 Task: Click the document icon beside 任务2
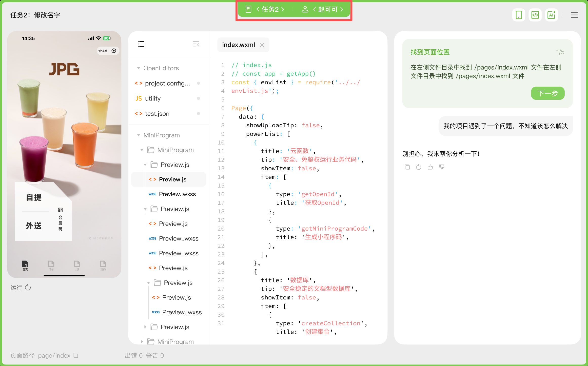pyautogui.click(x=248, y=9)
